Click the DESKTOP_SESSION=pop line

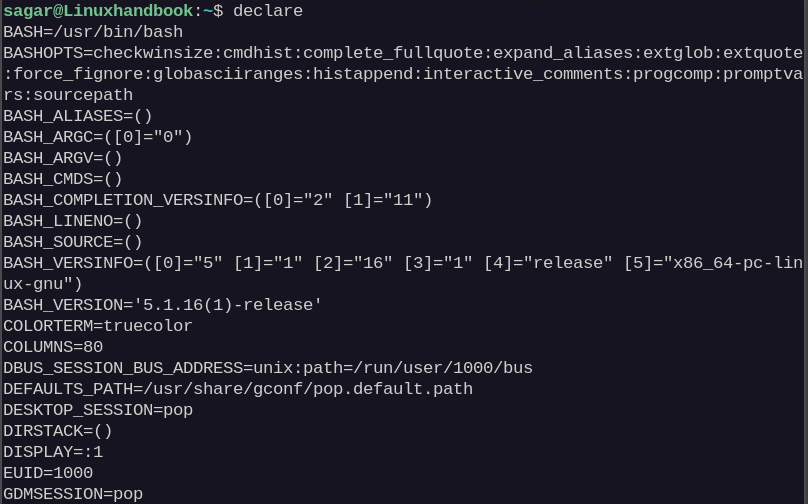98,410
